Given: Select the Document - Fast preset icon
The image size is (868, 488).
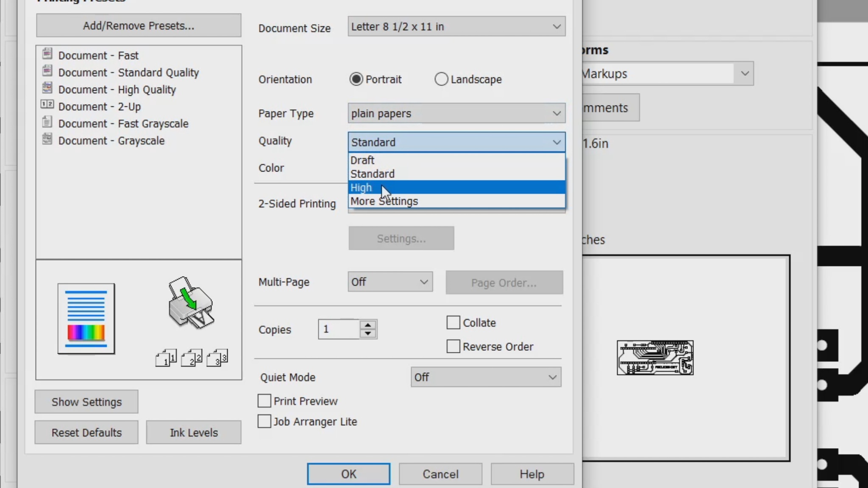Looking at the screenshot, I should coord(47,54).
